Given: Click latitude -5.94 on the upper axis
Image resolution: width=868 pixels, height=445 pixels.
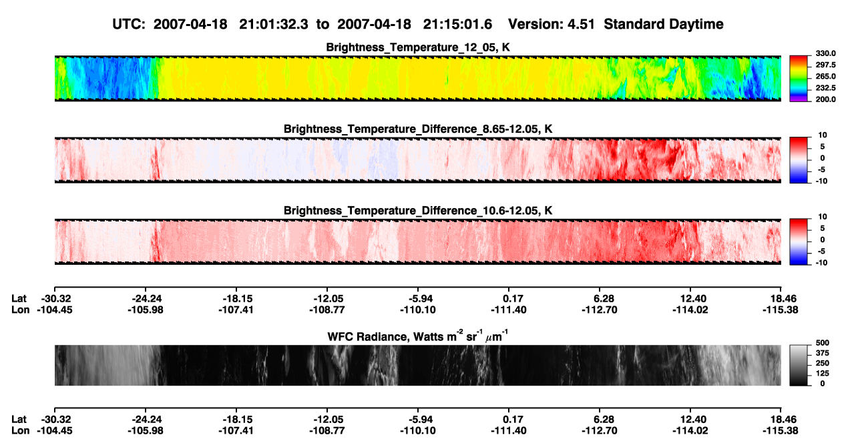Looking at the screenshot, I should 417,298.
